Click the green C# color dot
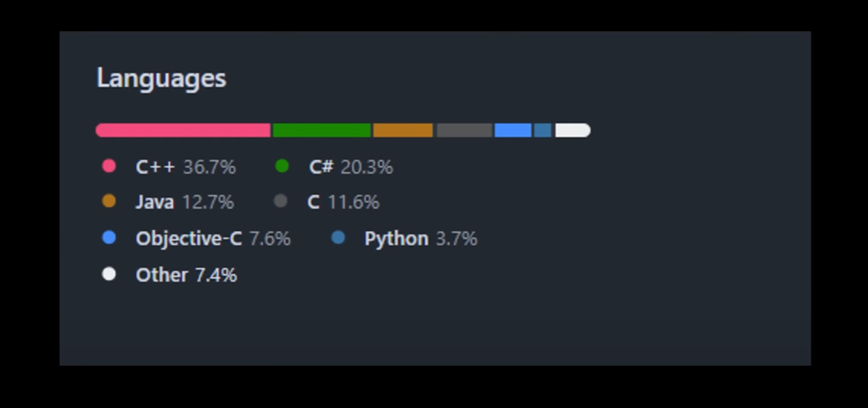This screenshot has height=408, width=868. [x=282, y=166]
